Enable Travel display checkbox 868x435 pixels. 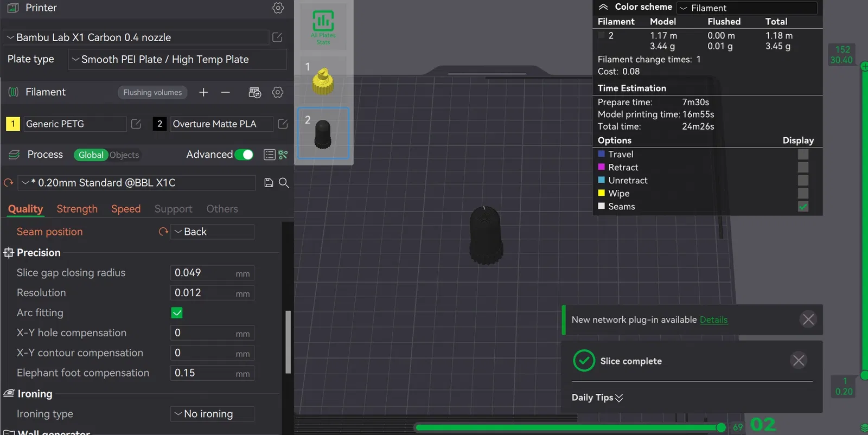click(x=803, y=155)
